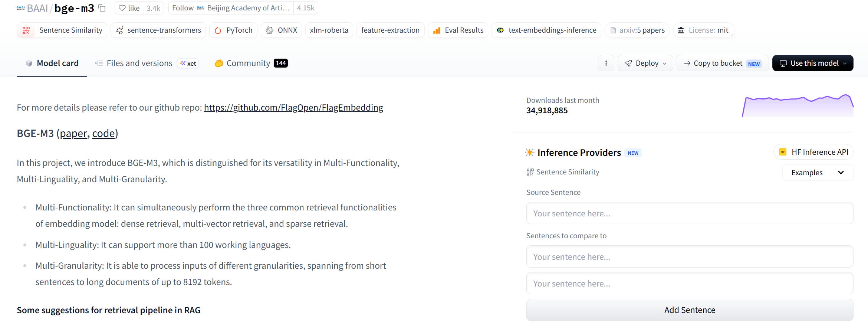Open the arxiv:5 papers tag
This screenshot has height=324, width=868.
tap(637, 30)
